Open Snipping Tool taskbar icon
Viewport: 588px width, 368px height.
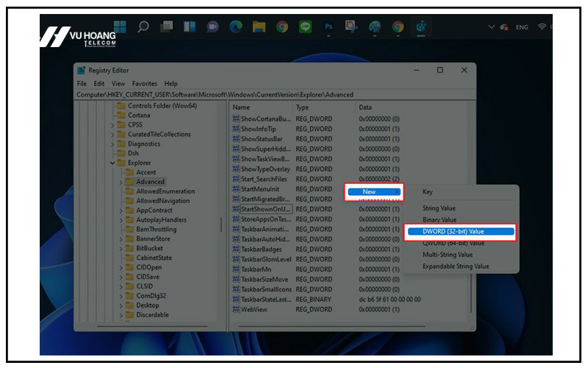click(x=351, y=26)
